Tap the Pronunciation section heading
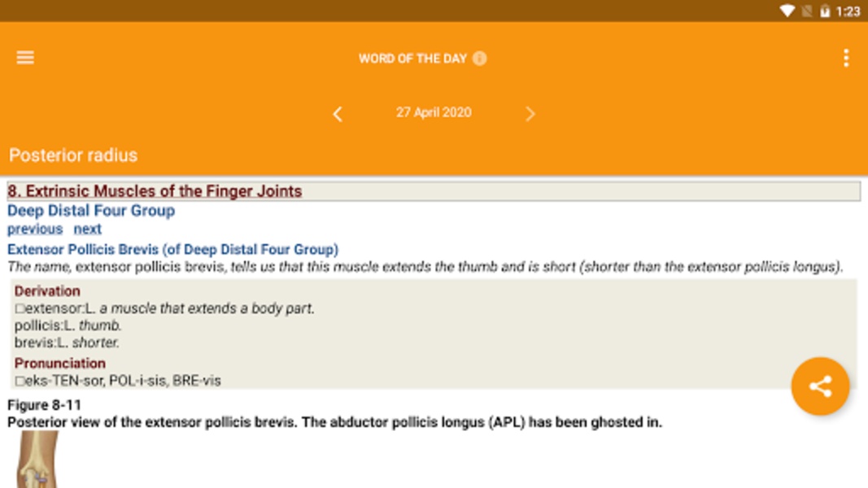868x488 pixels. [59, 364]
